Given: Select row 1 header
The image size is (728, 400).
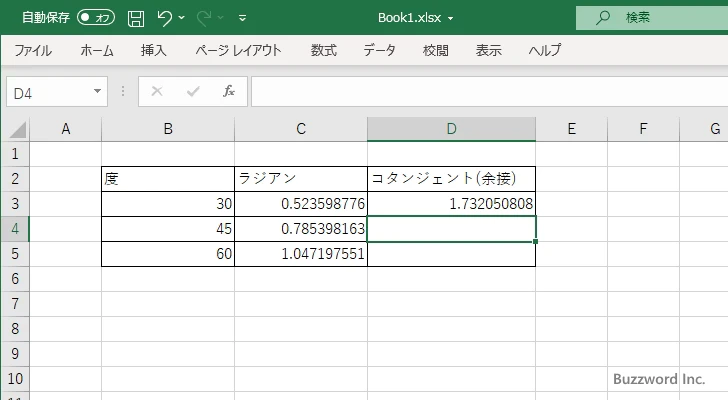Looking at the screenshot, I should pos(15,154).
